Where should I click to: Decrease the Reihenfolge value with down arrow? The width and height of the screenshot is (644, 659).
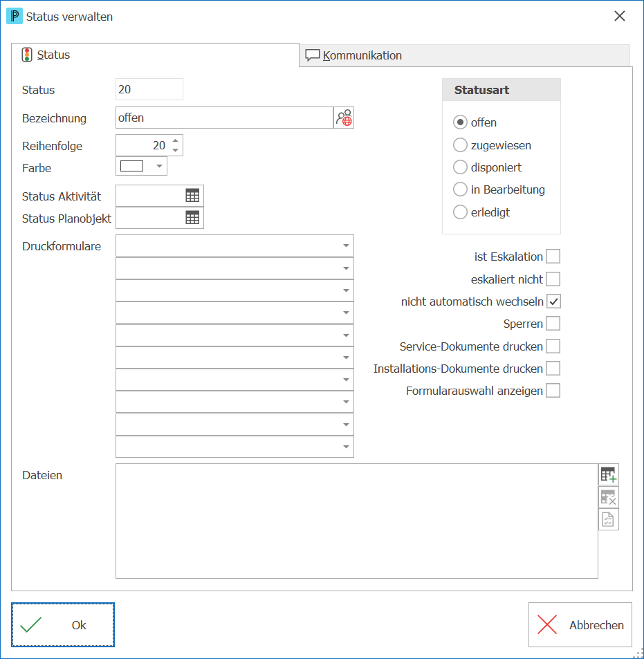pyautogui.click(x=175, y=150)
